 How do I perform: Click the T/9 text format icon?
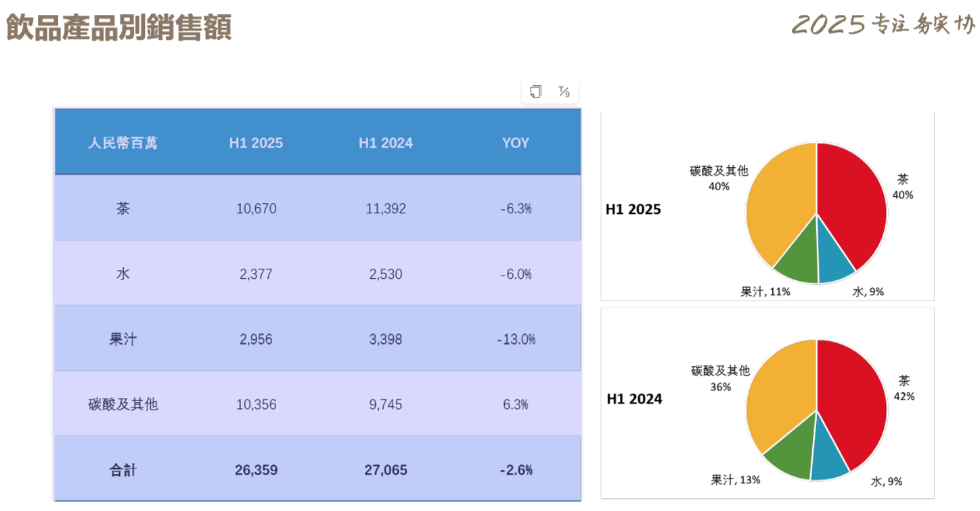coord(564,91)
